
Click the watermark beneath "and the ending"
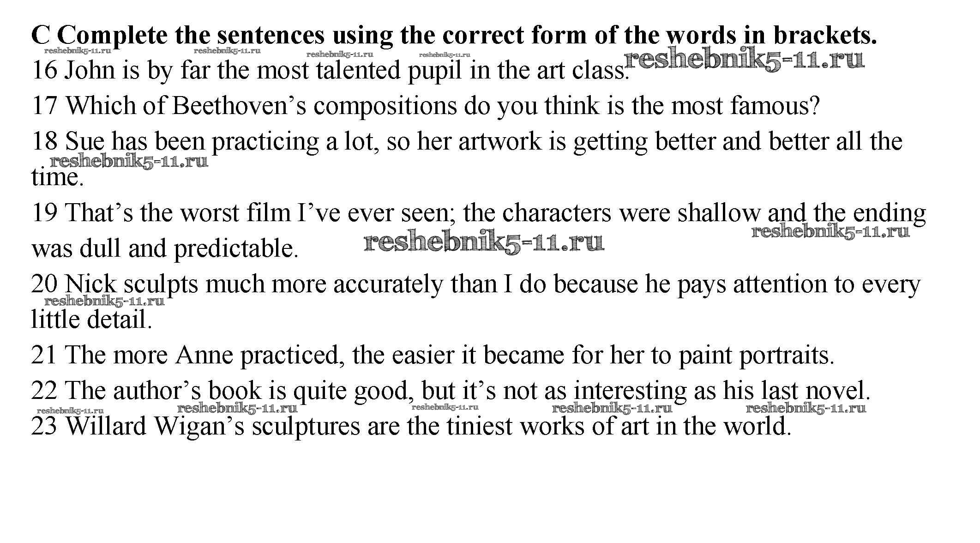tap(830, 232)
